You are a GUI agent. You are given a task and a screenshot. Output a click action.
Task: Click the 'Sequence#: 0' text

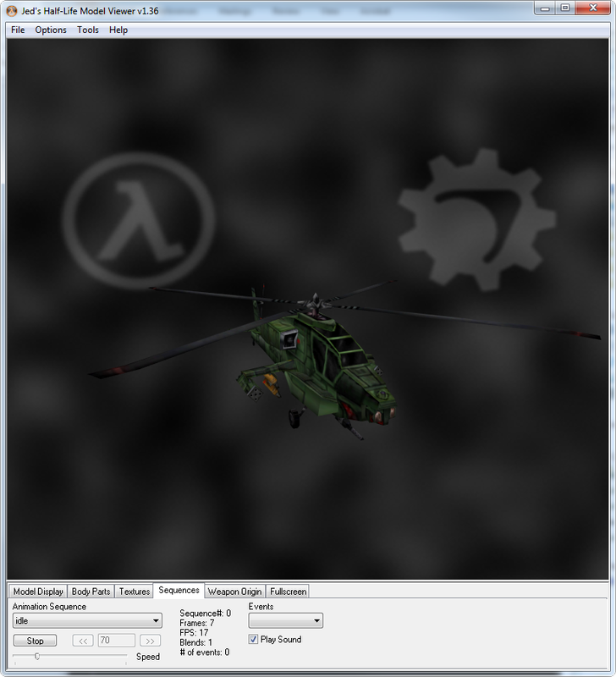click(206, 613)
